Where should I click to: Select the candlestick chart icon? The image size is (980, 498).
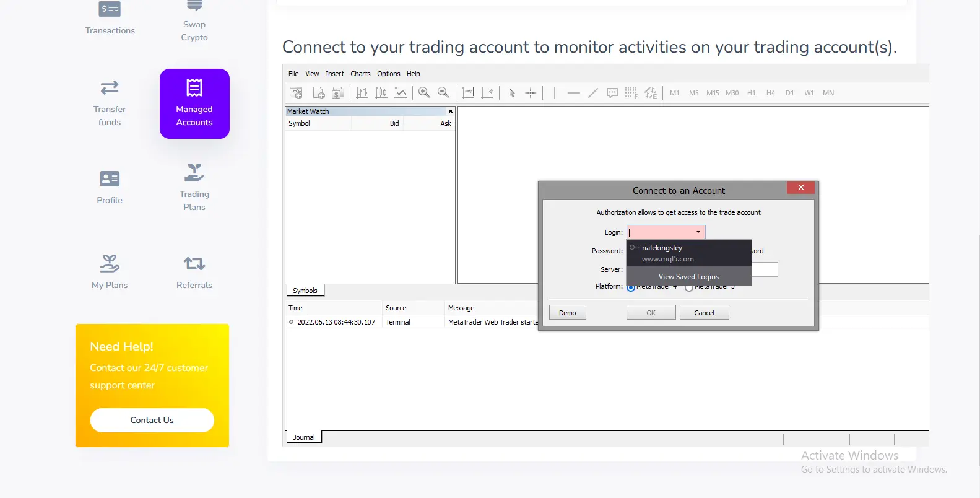tap(381, 93)
